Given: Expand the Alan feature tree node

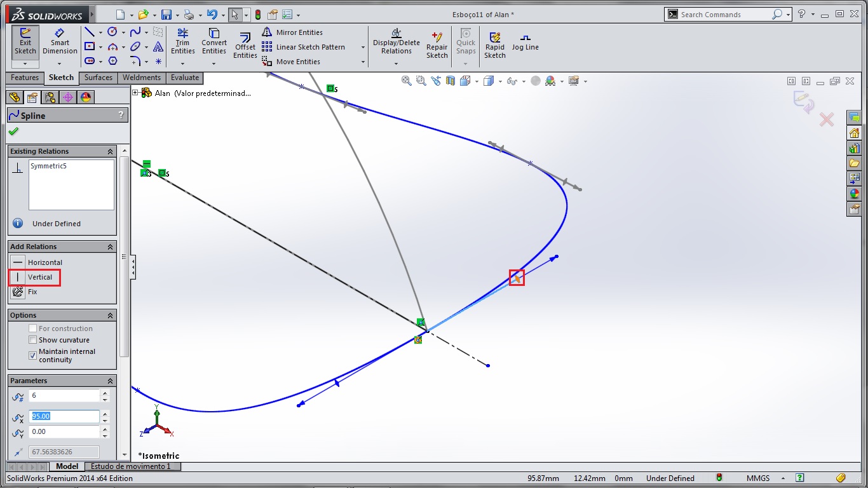Looking at the screenshot, I should (135, 93).
